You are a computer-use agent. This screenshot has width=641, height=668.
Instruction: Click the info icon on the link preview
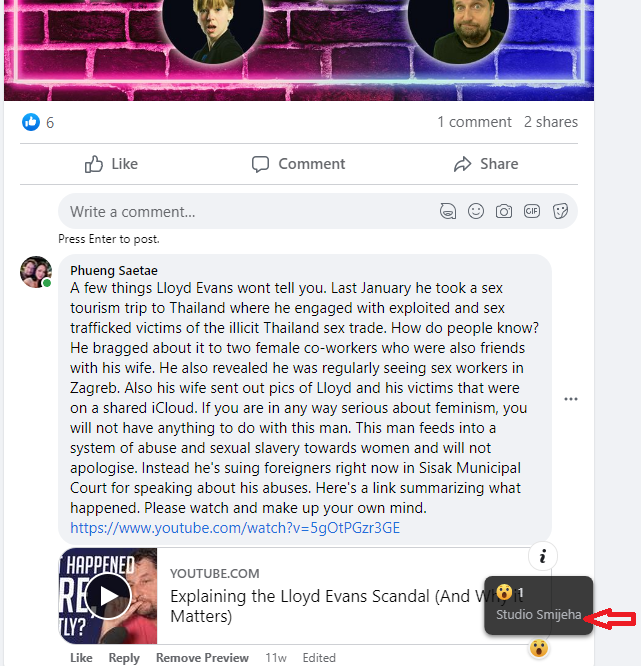[x=543, y=556]
